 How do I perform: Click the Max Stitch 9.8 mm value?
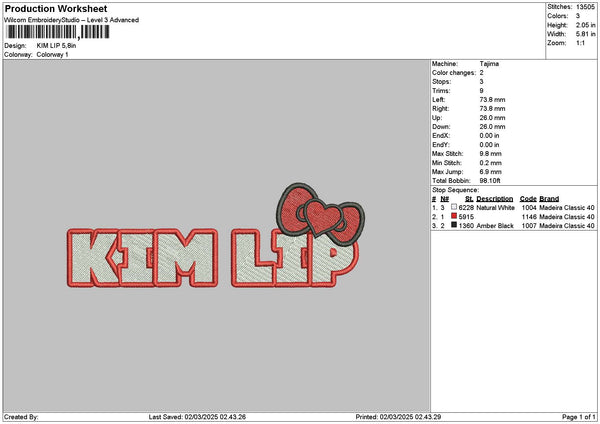[x=490, y=154]
